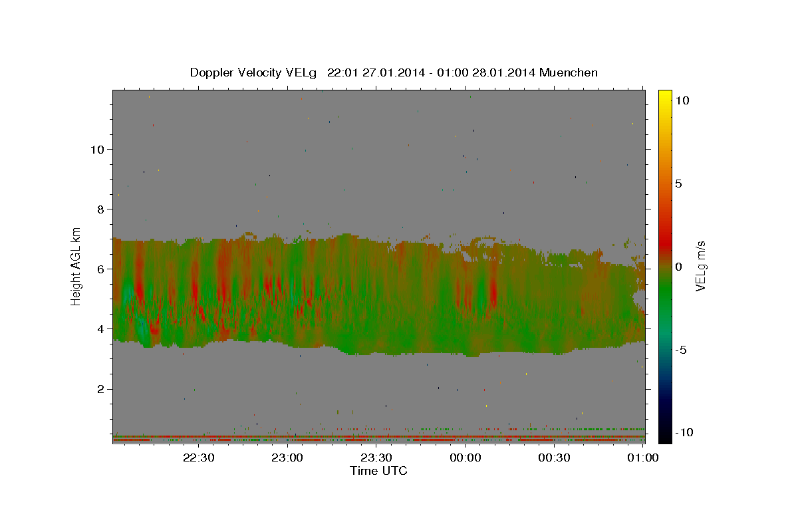Click the 'Time UTC' axis label

[x=378, y=471]
